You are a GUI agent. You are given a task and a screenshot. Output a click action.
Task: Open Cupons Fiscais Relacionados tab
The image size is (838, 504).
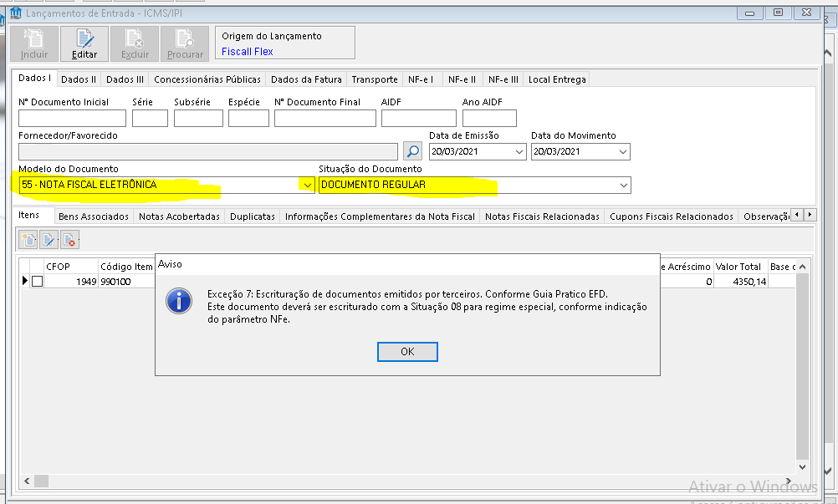pyautogui.click(x=672, y=216)
